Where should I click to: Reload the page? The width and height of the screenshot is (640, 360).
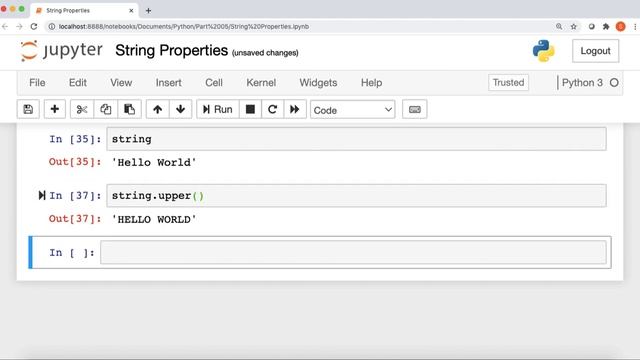coord(34,27)
